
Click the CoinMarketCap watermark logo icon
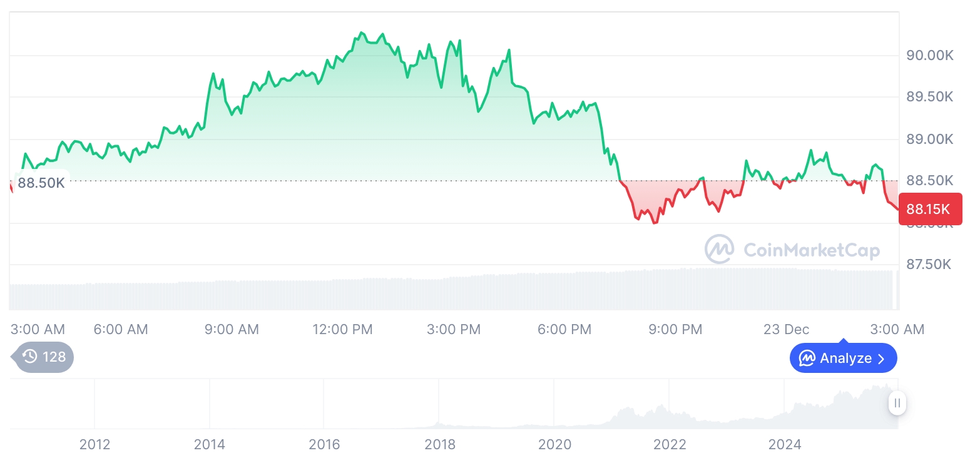[x=720, y=250]
